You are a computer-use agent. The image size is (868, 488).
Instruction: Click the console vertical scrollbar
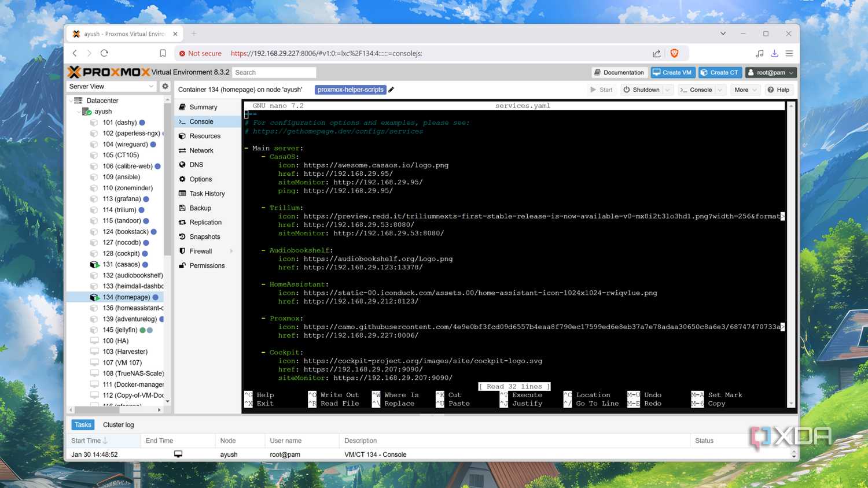791,254
